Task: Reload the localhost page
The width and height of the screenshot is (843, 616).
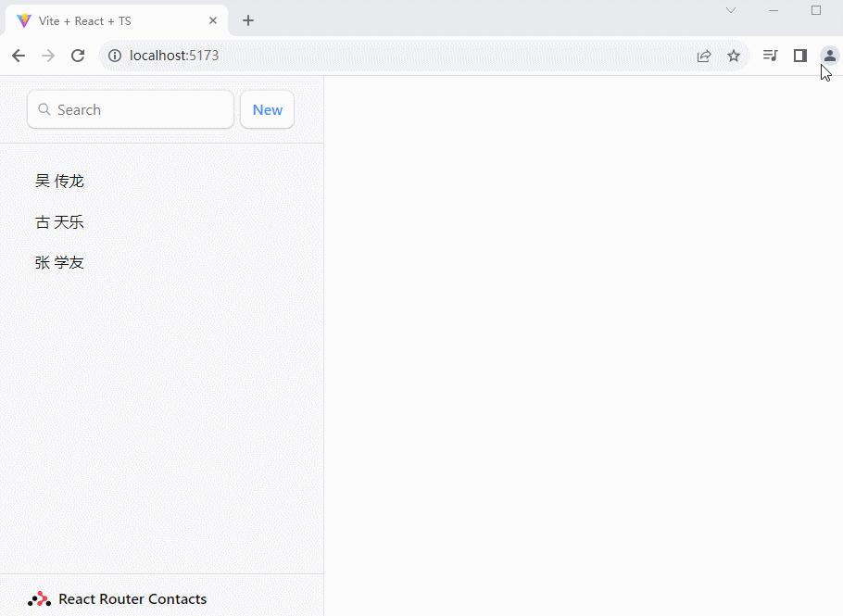Action: coord(78,56)
